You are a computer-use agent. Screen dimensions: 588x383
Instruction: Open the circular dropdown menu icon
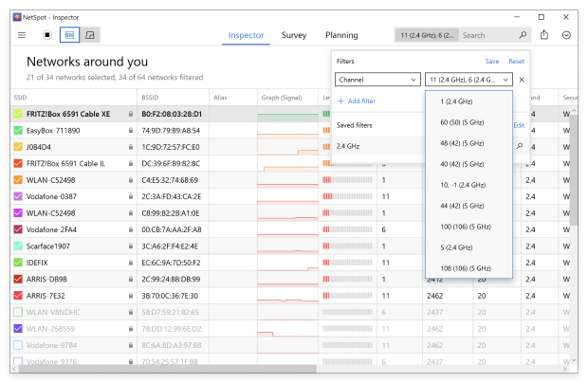[x=566, y=35]
